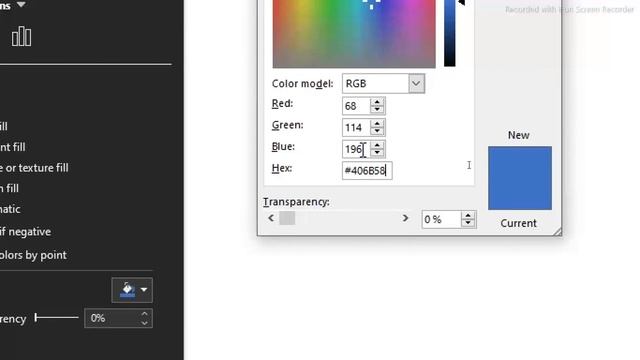
Task: Click inside the Green value field
Action: point(356,128)
